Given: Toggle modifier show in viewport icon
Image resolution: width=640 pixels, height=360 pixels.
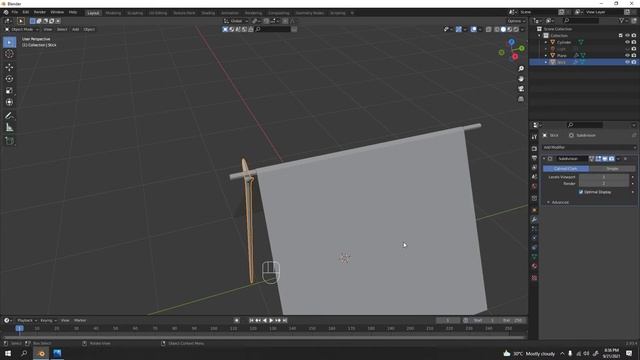Looking at the screenshot, I should pos(605,159).
